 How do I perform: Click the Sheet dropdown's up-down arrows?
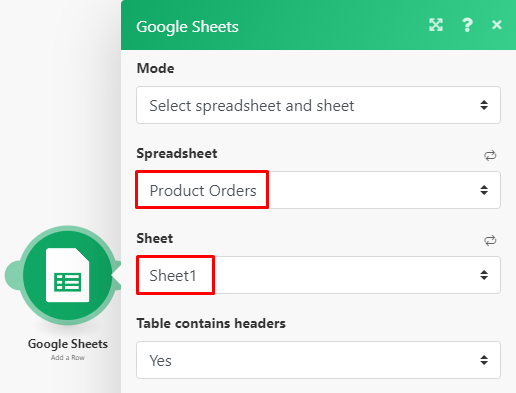[484, 275]
